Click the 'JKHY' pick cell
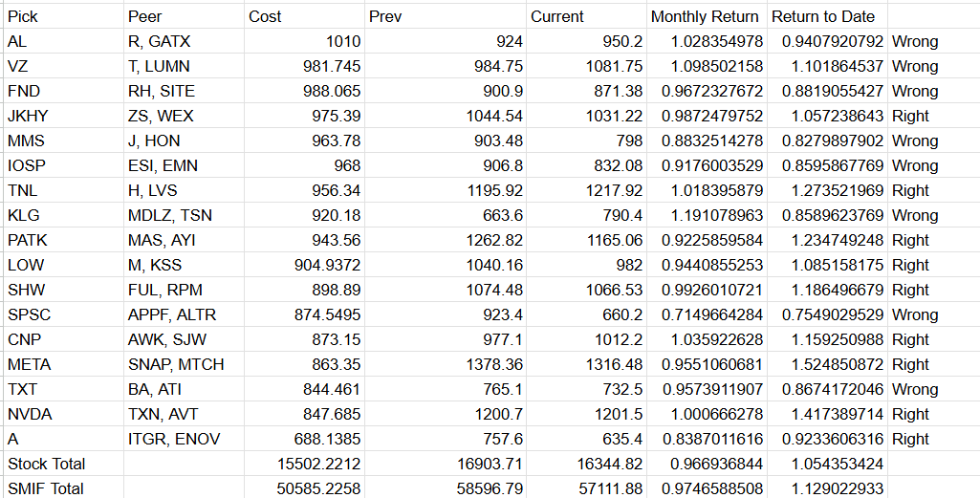 pyautogui.click(x=63, y=116)
